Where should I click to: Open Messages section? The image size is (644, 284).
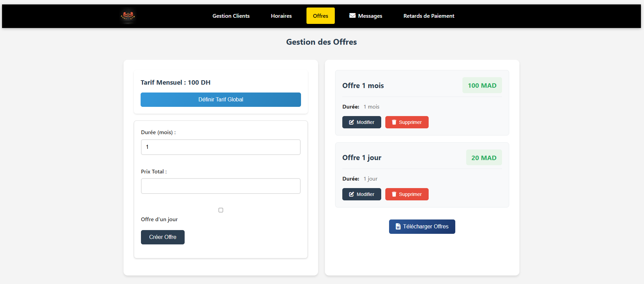(366, 16)
